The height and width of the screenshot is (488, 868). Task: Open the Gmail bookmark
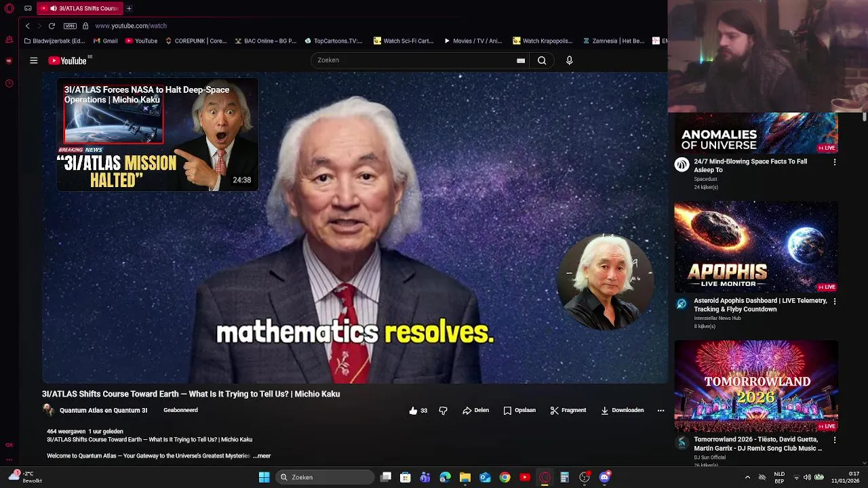(106, 41)
